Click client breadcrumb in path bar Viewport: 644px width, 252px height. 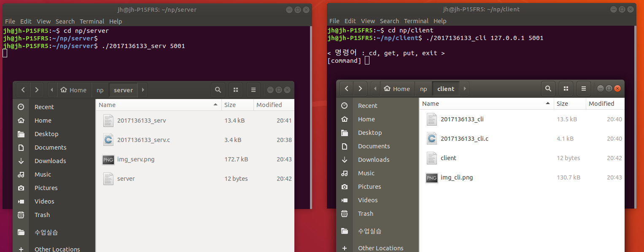pyautogui.click(x=446, y=88)
